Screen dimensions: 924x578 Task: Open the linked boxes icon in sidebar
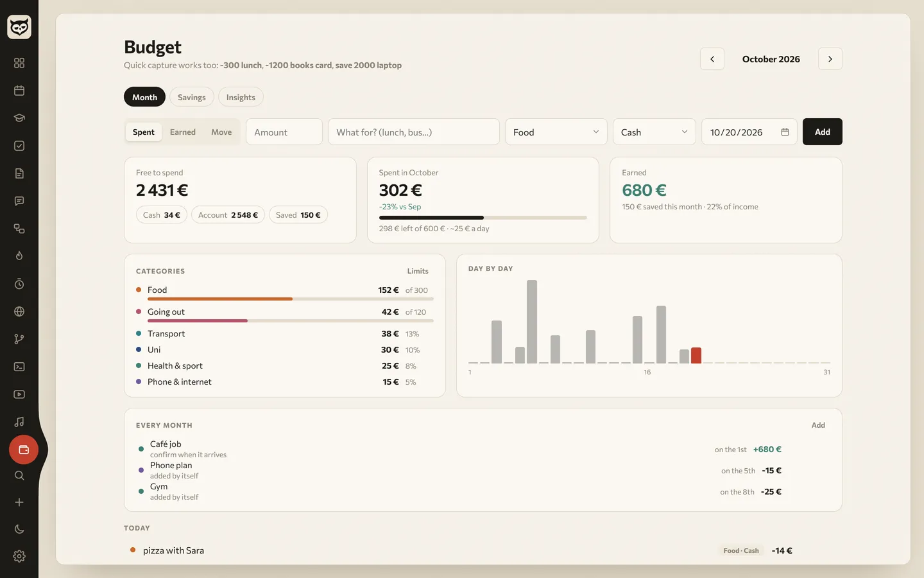(19, 229)
